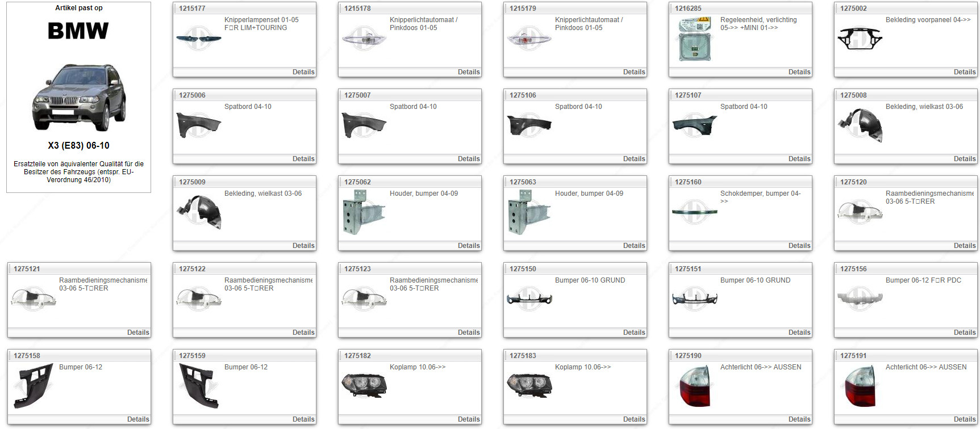
Task: Open the lighting control unit image 1216285
Action: [694, 39]
